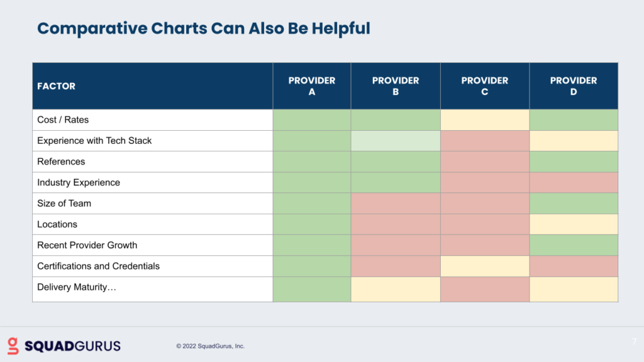Click the Provider C column header

pyautogui.click(x=485, y=86)
